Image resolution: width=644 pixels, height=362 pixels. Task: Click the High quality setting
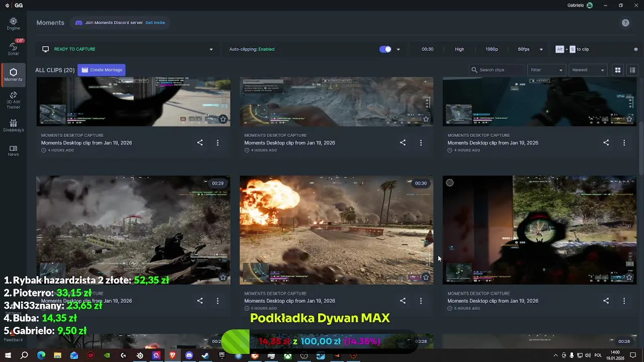[459, 49]
